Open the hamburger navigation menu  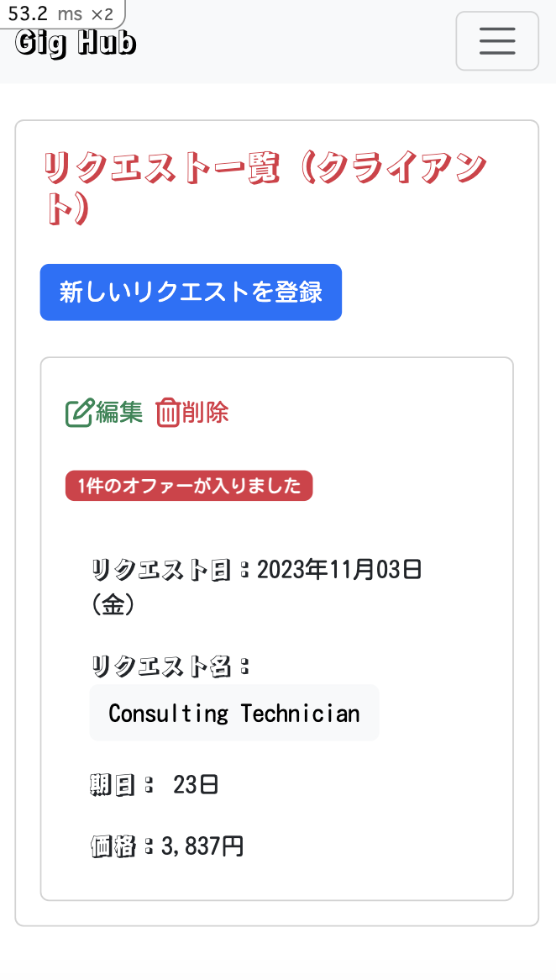click(x=497, y=40)
